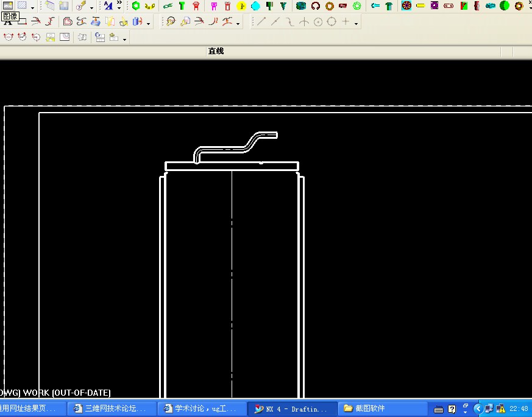The width and height of the screenshot is (532, 417).
Task: Click the green chain link icon
Action: pos(168,5)
